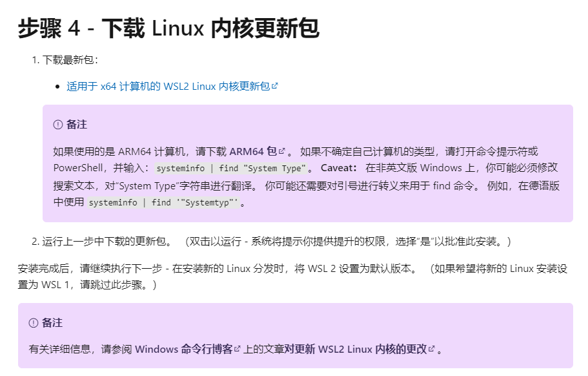588x376 pixels.
Task: Click external-link icon after Windows 命令行博客
Action: click(238, 349)
